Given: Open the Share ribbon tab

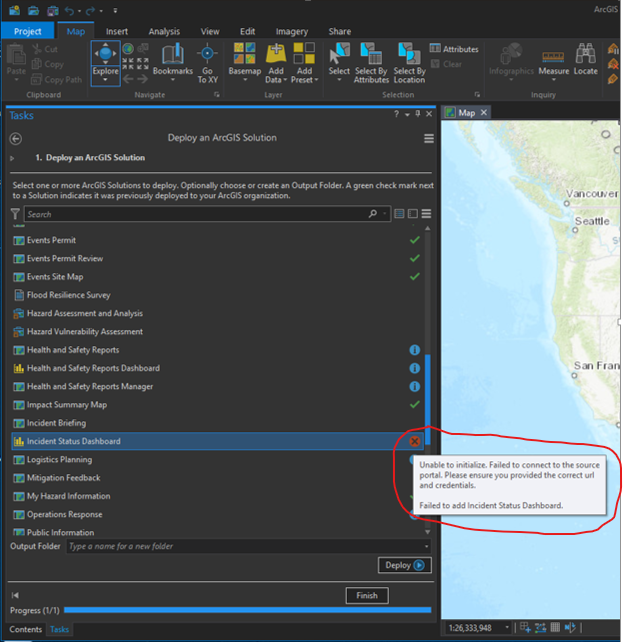Looking at the screenshot, I should pyautogui.click(x=339, y=32).
